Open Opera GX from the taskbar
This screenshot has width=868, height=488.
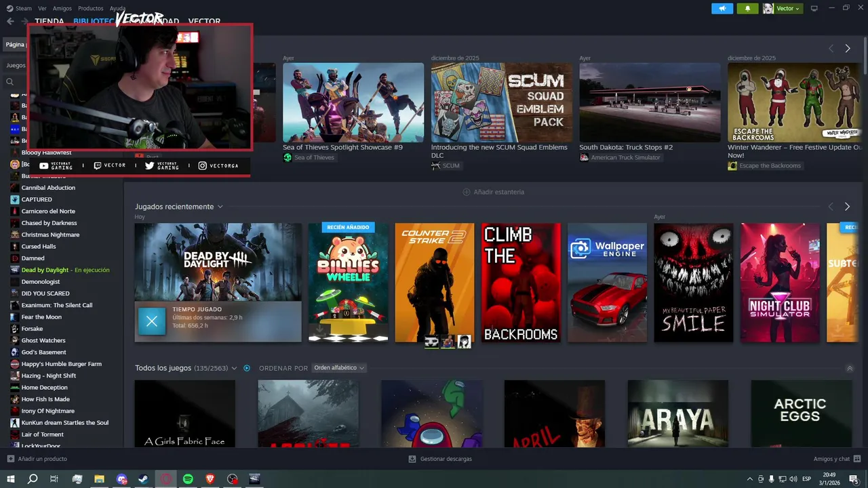point(166,479)
